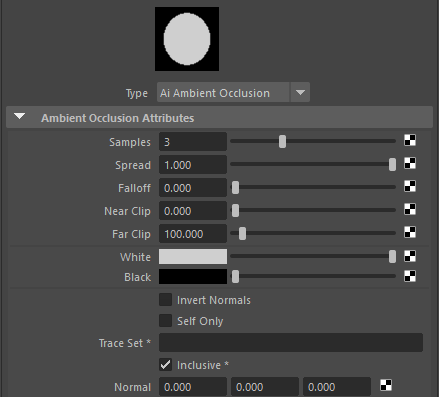439x397 pixels.
Task: Open the Type dropdown arrow
Action: pos(300,92)
